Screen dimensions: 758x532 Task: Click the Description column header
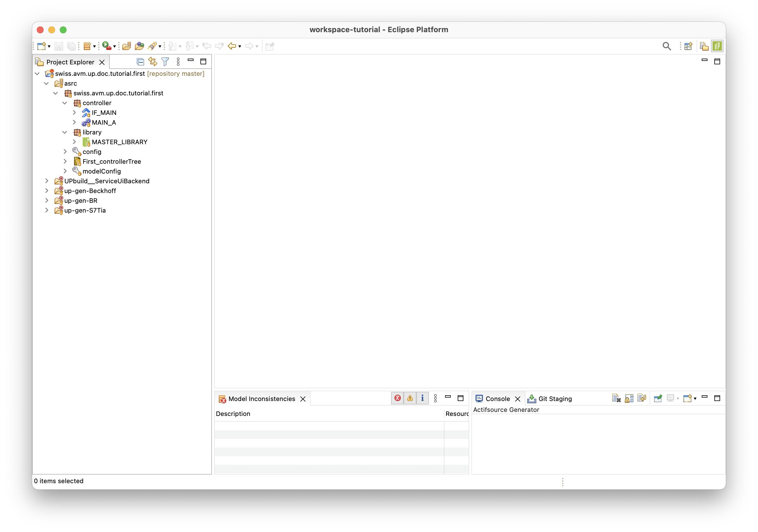tap(233, 414)
